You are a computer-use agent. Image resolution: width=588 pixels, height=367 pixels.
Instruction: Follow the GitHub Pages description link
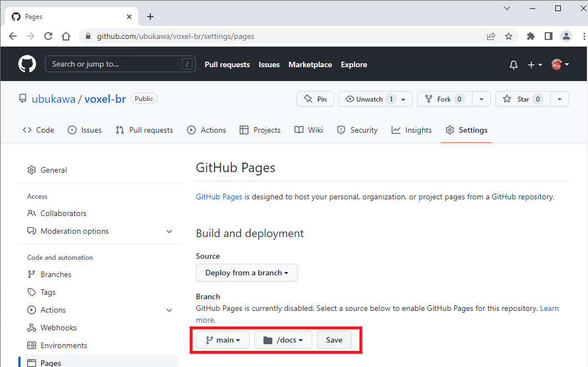point(219,197)
